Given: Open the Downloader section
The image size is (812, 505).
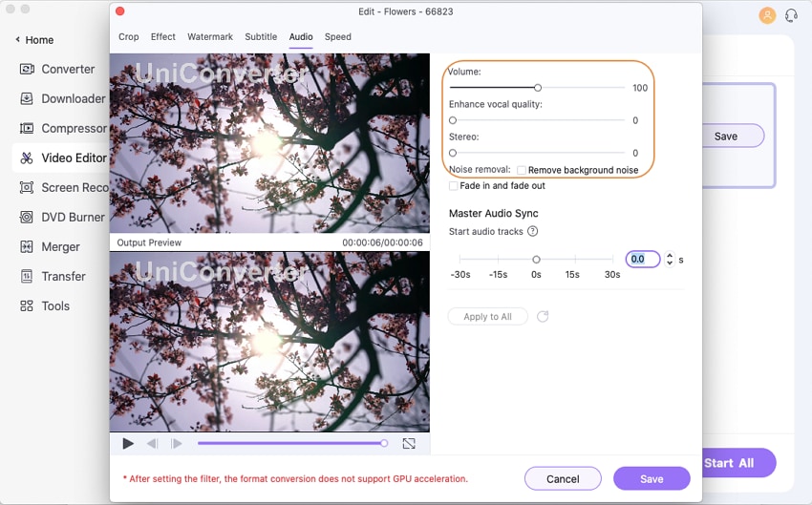Looking at the screenshot, I should pyautogui.click(x=62, y=98).
